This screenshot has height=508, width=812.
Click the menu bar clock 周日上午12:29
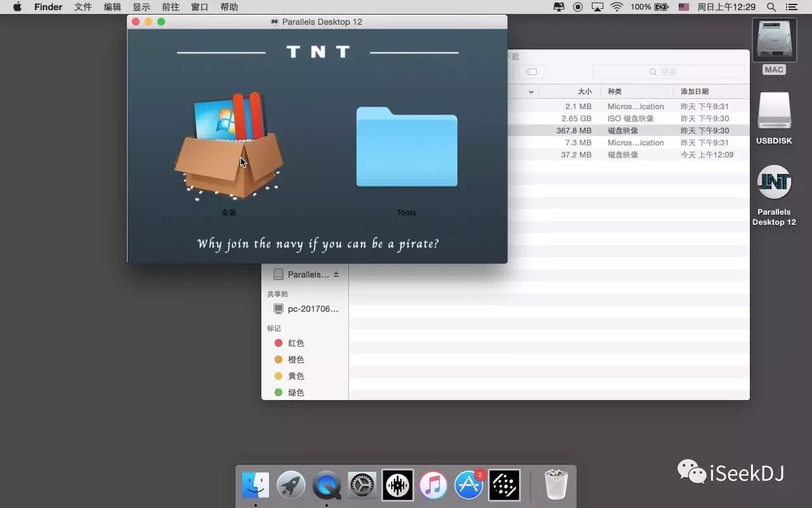click(726, 7)
